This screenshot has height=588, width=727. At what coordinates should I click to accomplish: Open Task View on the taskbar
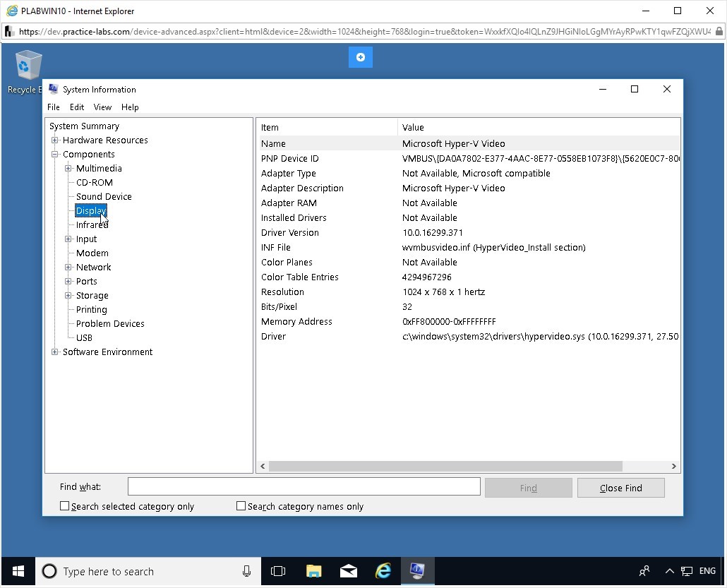pos(277,571)
